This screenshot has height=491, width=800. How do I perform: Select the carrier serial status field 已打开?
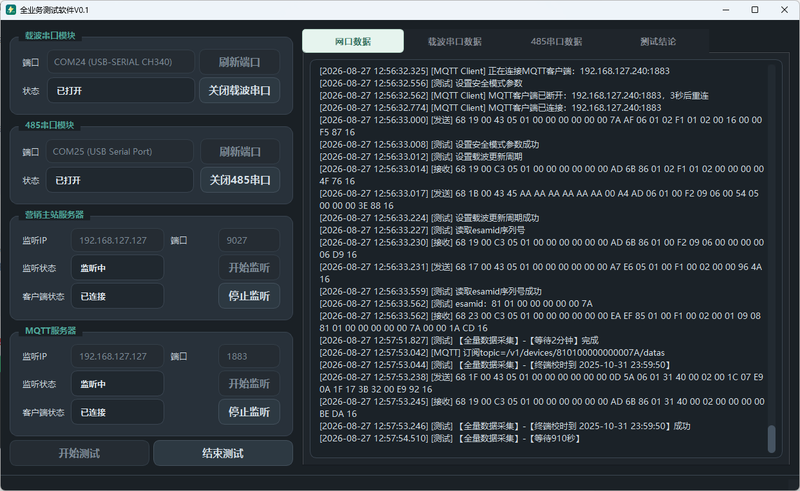121,90
